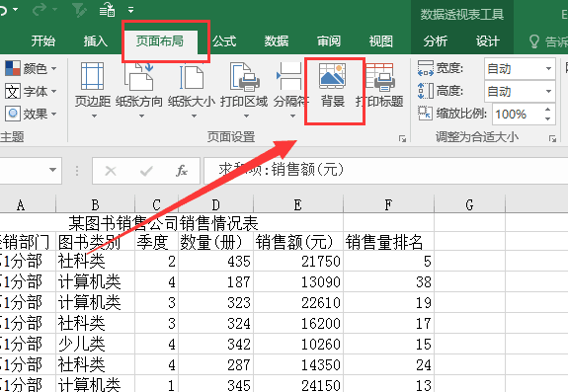Click the cell with value 21750
Screen dimensions: 568x392
click(x=298, y=261)
